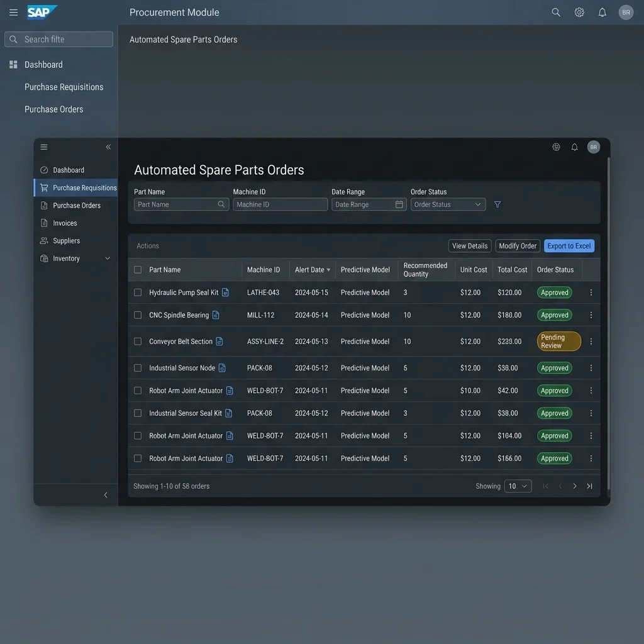Click the Date Range filter input
The image size is (644, 644).
pyautogui.click(x=369, y=204)
